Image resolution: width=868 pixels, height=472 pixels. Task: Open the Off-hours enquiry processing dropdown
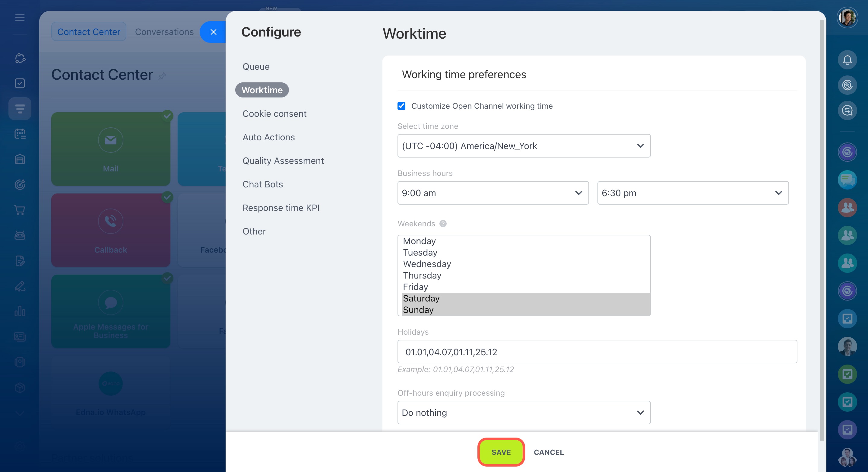click(524, 412)
